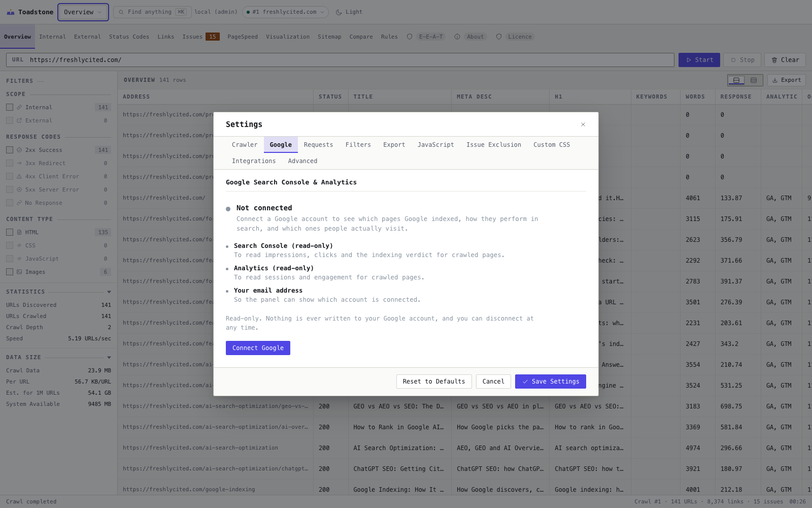Start the crawl with the Start button
The image size is (812, 508).
click(699, 60)
